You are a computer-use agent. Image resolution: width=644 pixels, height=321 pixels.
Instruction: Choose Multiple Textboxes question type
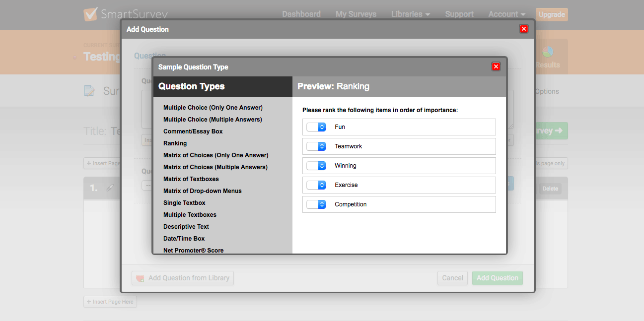pos(190,215)
